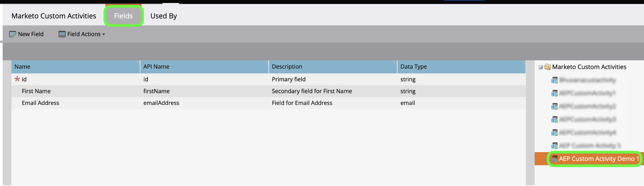The height and width of the screenshot is (186, 644).
Task: Open the Fields tab
Action: pos(123,16)
